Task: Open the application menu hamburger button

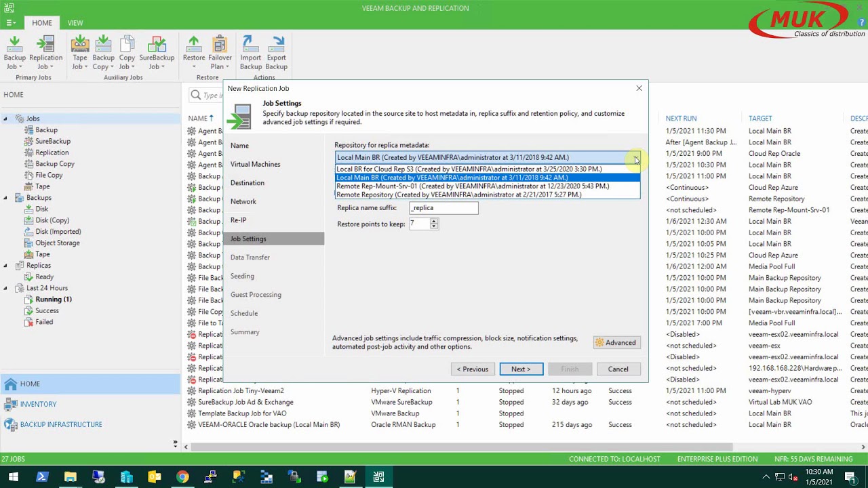Action: [11, 23]
